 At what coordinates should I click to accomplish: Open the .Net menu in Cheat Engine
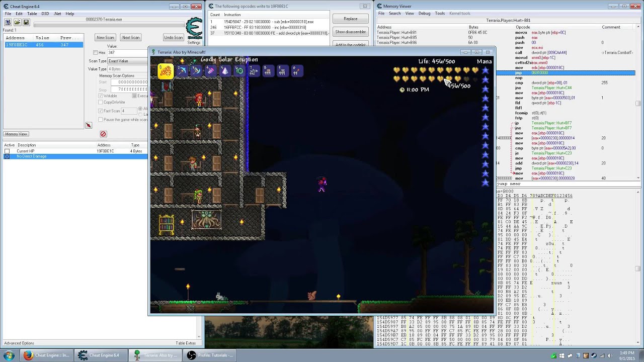[x=57, y=14]
